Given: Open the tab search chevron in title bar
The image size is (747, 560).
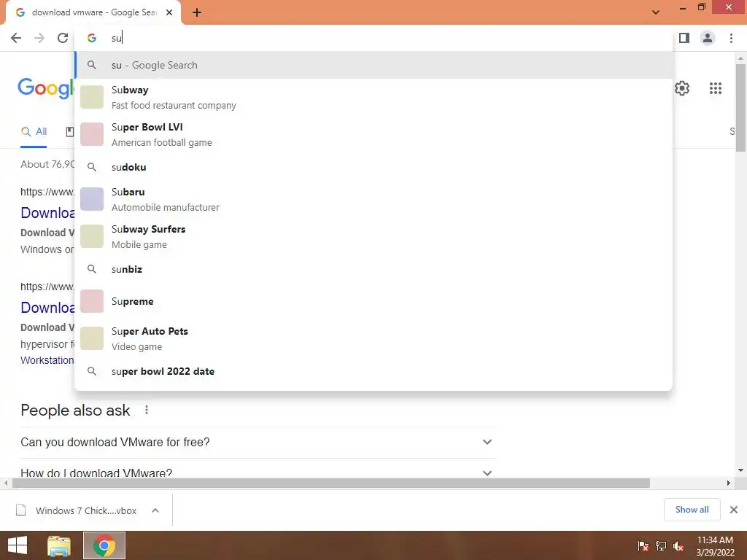Looking at the screenshot, I should [x=656, y=12].
